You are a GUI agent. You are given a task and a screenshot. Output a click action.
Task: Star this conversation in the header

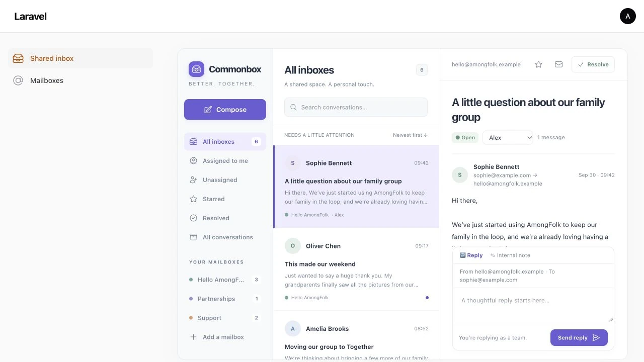pos(538,64)
